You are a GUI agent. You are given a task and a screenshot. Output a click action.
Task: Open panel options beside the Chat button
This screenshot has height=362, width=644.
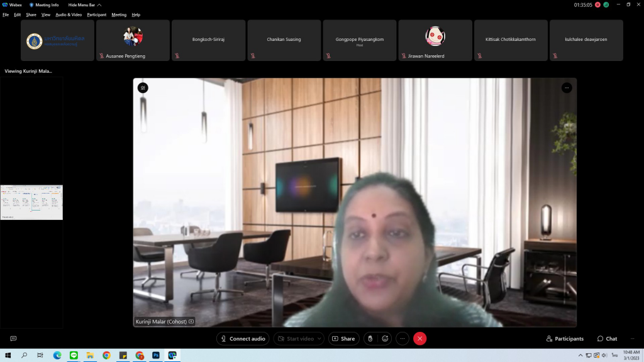[x=632, y=339]
